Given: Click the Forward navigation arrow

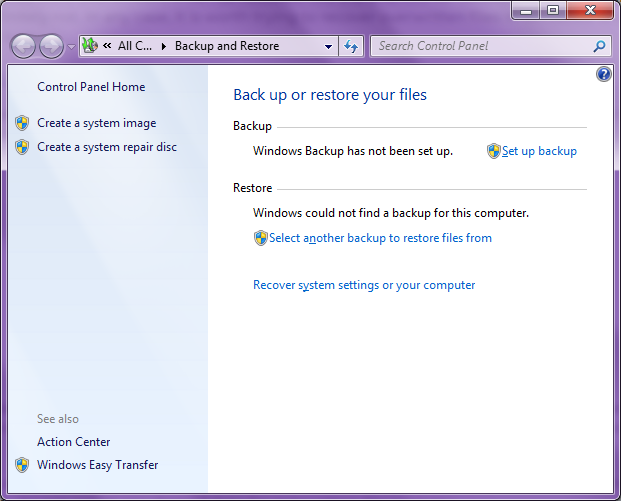Looking at the screenshot, I should [x=51, y=46].
